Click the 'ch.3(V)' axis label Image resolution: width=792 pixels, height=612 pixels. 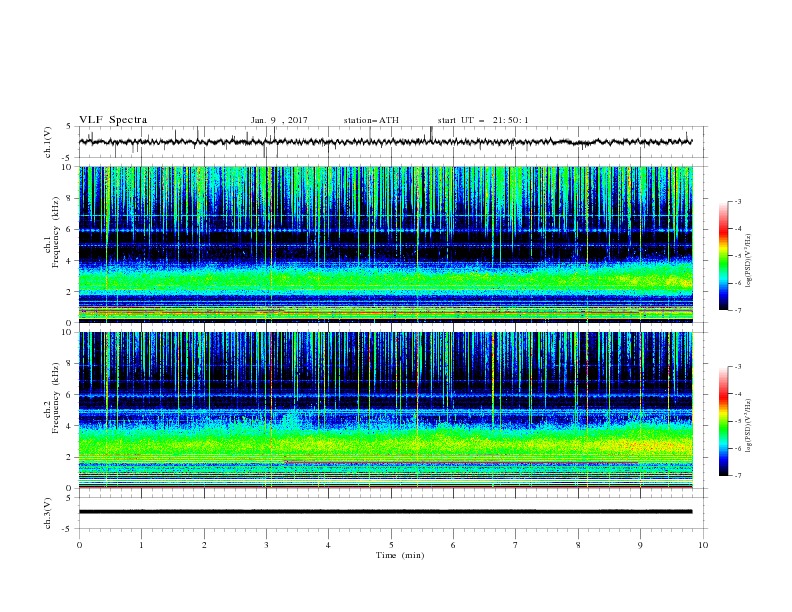coord(48,513)
